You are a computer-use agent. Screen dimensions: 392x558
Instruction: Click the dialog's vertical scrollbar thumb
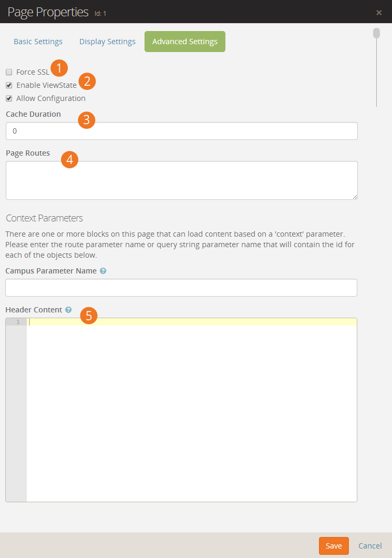[x=376, y=33]
